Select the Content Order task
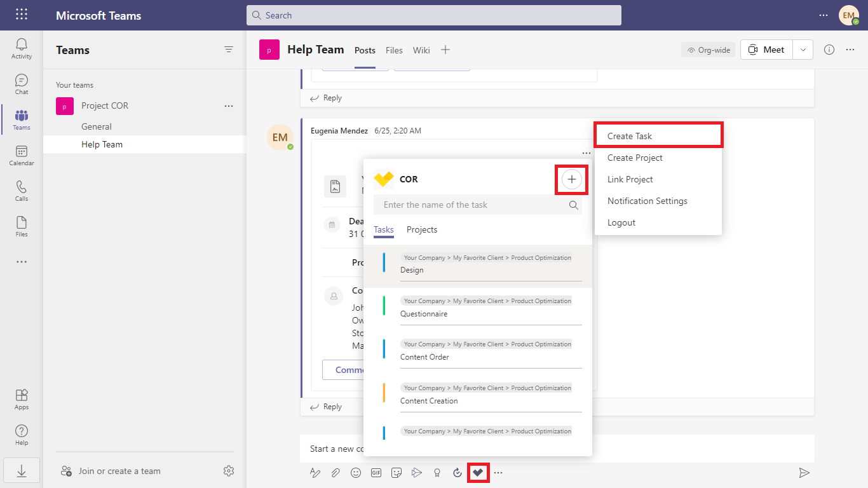Image resolution: width=868 pixels, height=488 pixels. tap(478, 353)
